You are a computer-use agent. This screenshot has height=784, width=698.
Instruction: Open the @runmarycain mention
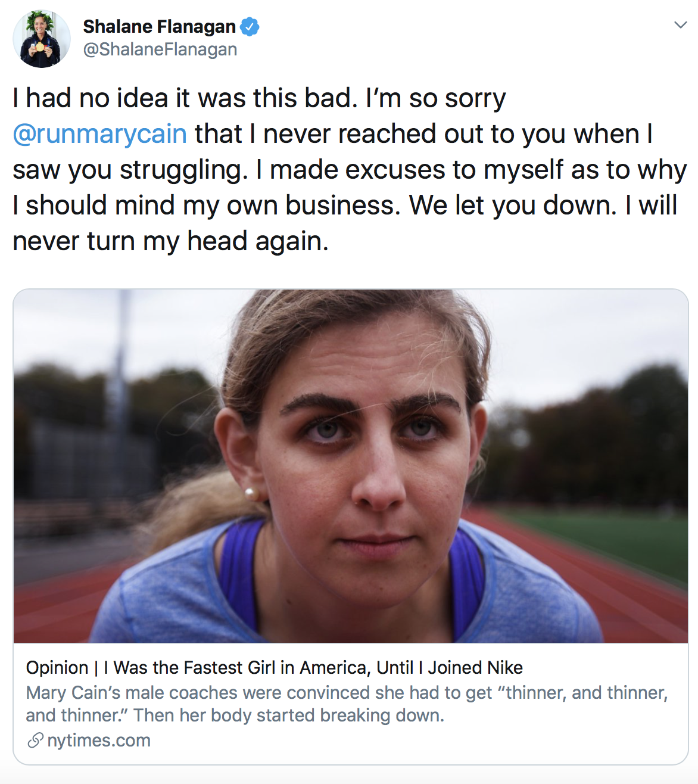coord(100,134)
